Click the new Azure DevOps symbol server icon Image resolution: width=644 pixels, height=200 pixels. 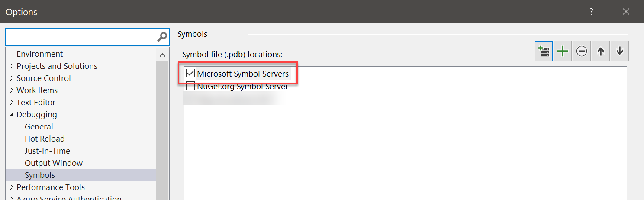(x=543, y=52)
